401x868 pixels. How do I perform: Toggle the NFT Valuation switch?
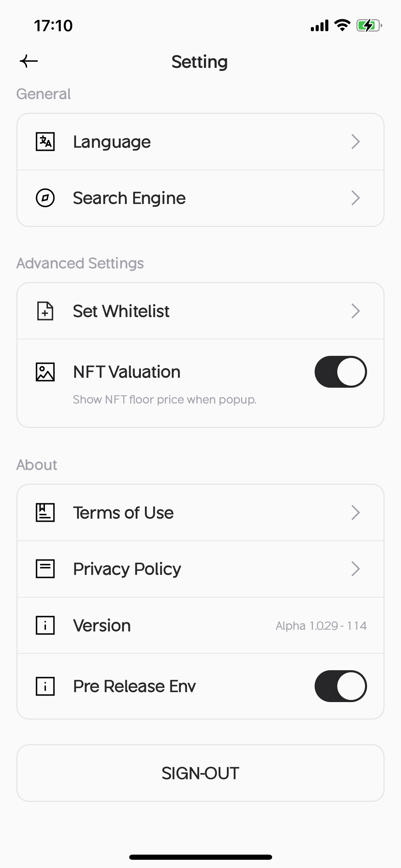click(x=341, y=372)
